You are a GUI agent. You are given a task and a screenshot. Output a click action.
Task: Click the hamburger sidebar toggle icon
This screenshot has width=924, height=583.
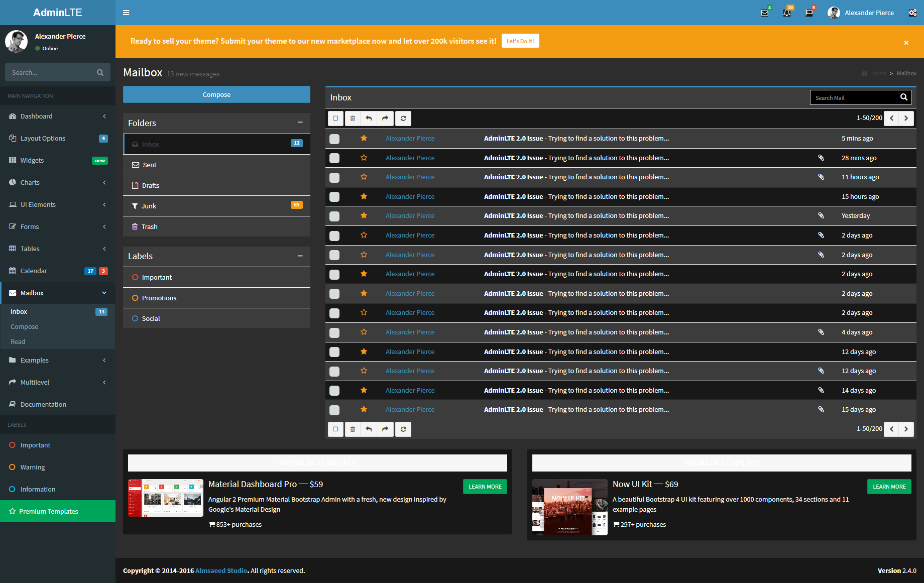tap(126, 13)
